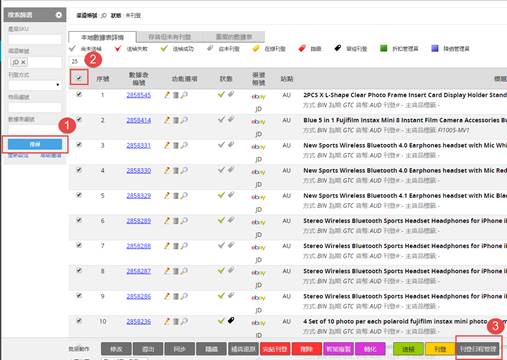
Task: Toggle the checkbox for row 10
Action: (x=79, y=321)
